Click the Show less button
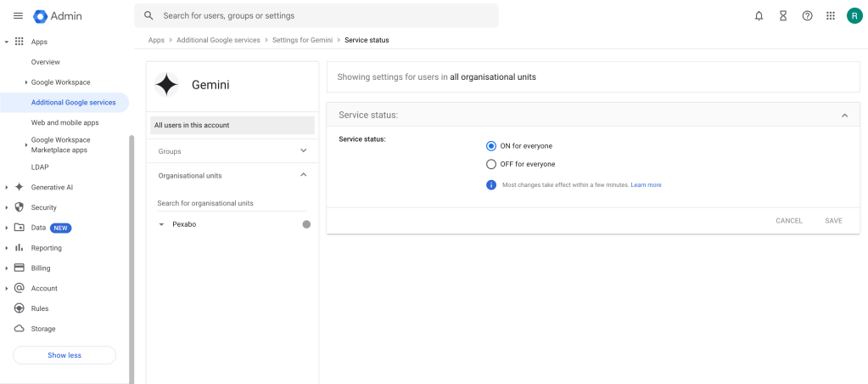Screen dimensions: 868x384 (x=64, y=355)
